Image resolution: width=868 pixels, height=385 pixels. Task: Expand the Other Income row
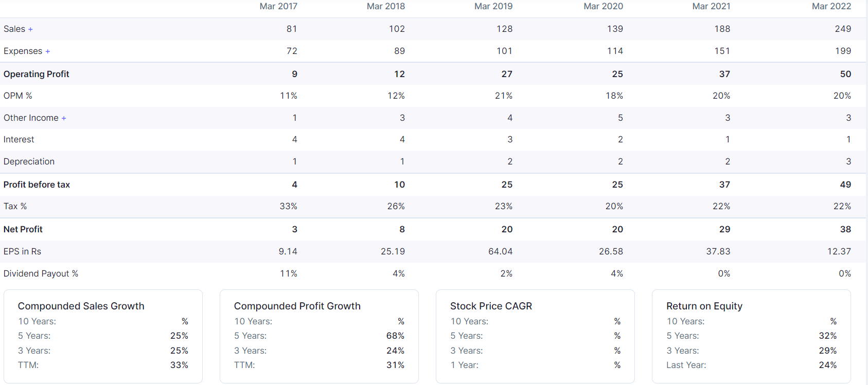click(64, 118)
